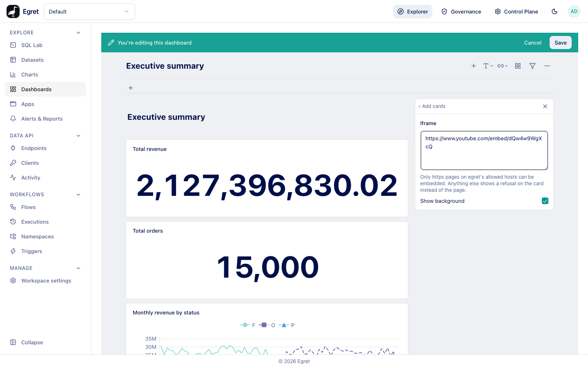The image size is (588, 368).
Task: Go back to Add cards panel
Action: [x=432, y=106]
